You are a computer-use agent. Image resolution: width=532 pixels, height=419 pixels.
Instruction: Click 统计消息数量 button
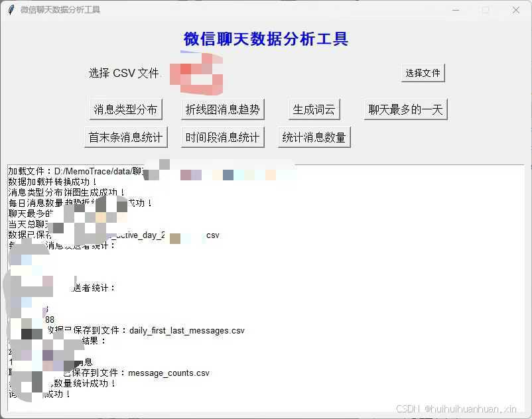[x=314, y=137]
